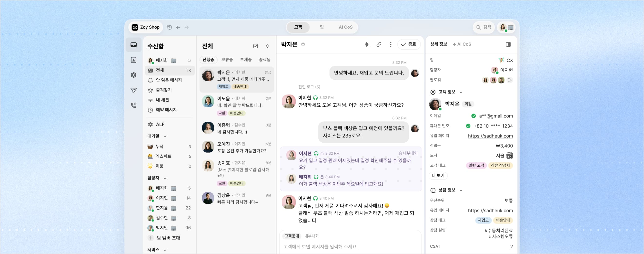The width and height of the screenshot is (644, 254).
Task: Click the 이지현 assignee avatar in details
Action: point(494,70)
